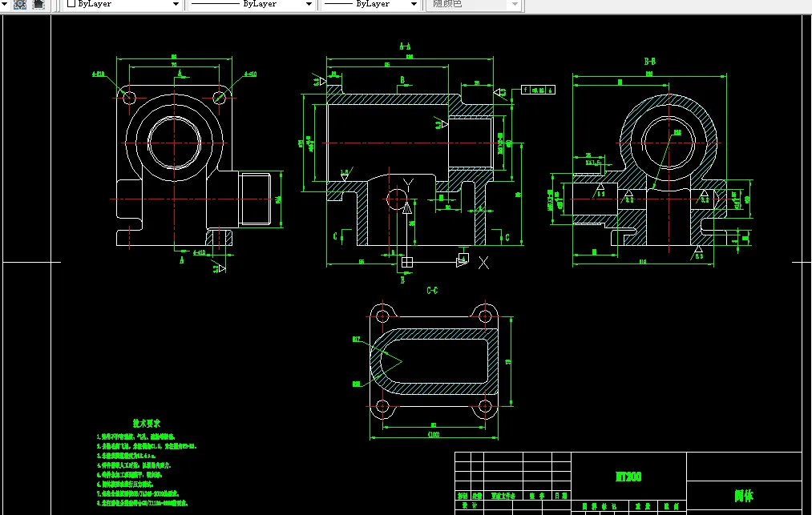Select the UCS Y axis label

[408, 185]
